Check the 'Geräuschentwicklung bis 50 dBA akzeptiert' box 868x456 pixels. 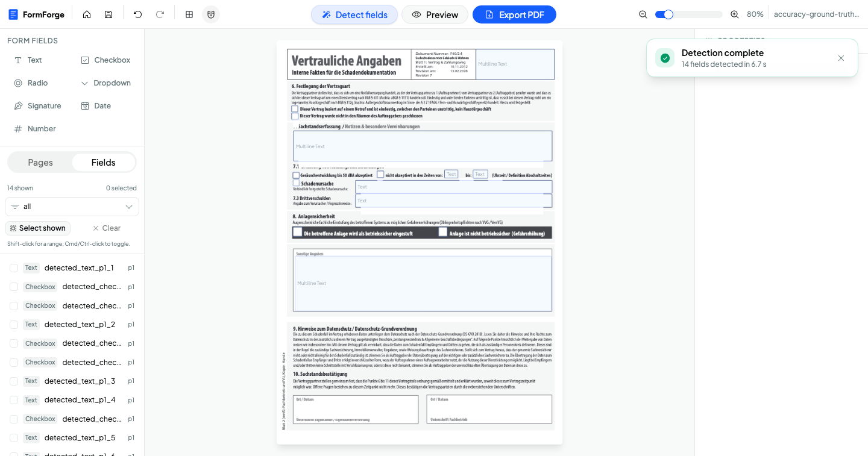(x=296, y=175)
